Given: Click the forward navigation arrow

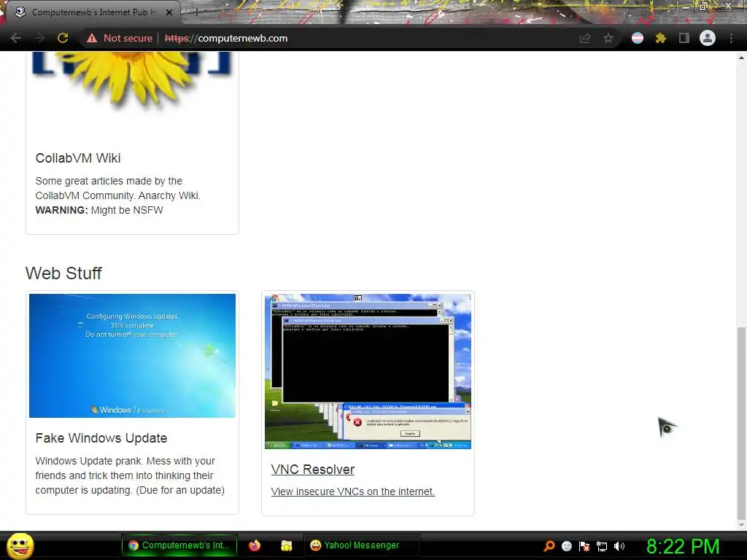Looking at the screenshot, I should [x=39, y=38].
